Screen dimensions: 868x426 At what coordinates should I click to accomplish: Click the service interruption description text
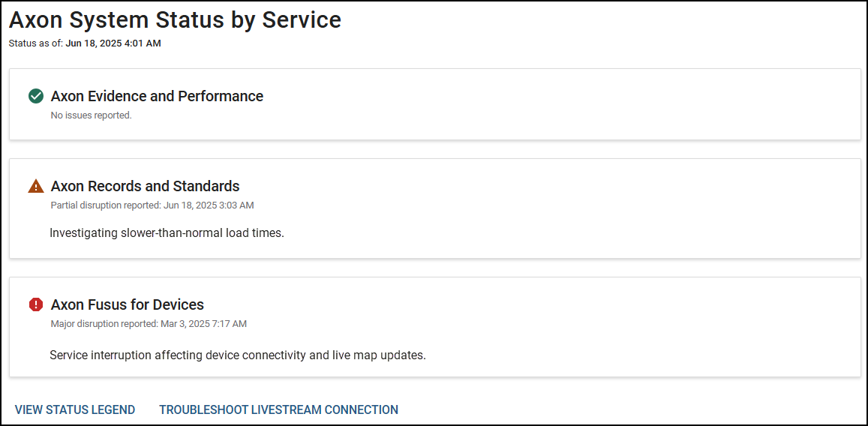[x=237, y=355]
